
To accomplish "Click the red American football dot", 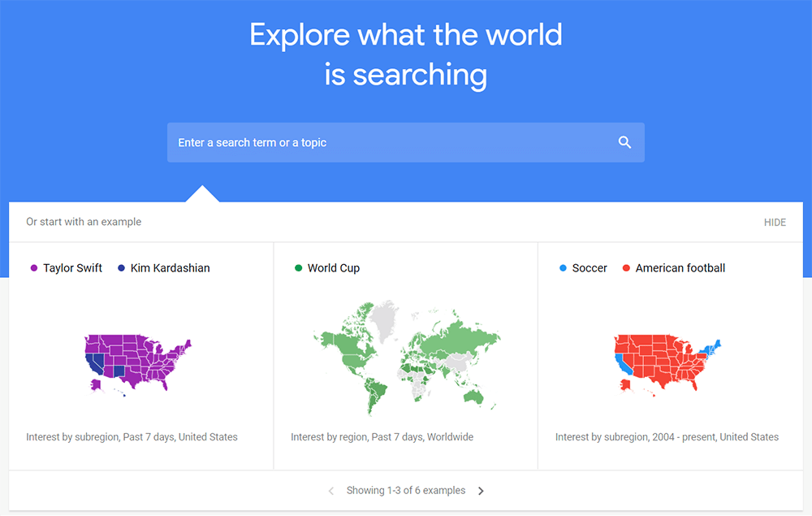I will click(626, 268).
